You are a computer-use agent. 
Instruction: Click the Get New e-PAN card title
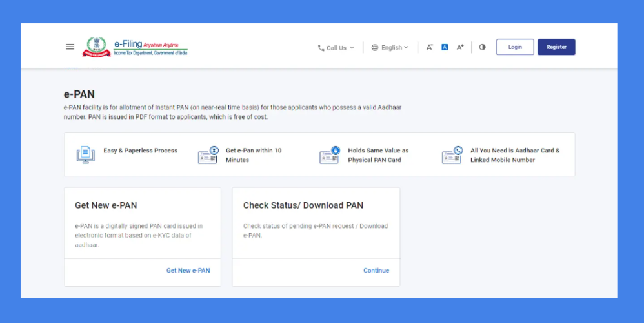coord(106,205)
